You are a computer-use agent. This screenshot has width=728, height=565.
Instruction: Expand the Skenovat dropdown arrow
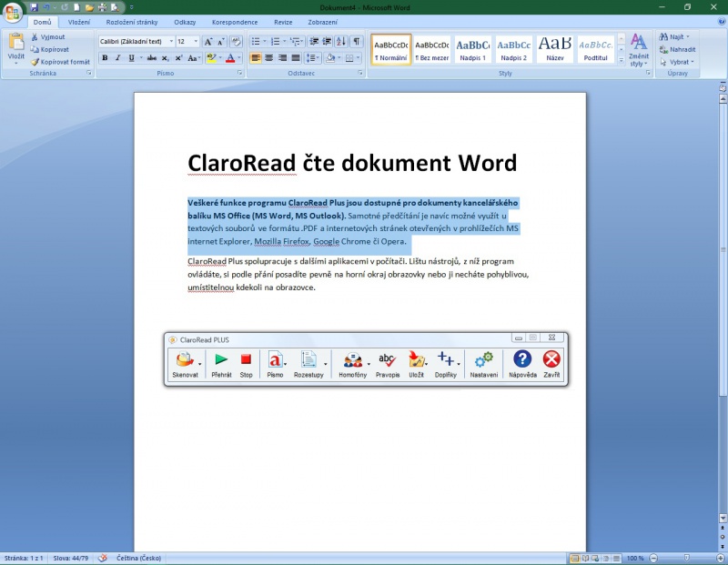[199, 365]
